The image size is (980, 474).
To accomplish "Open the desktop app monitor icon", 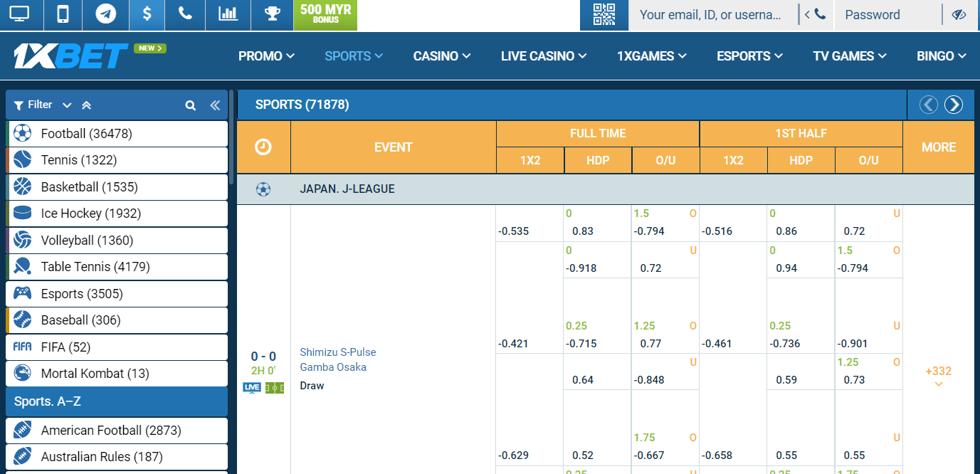I will tap(19, 14).
